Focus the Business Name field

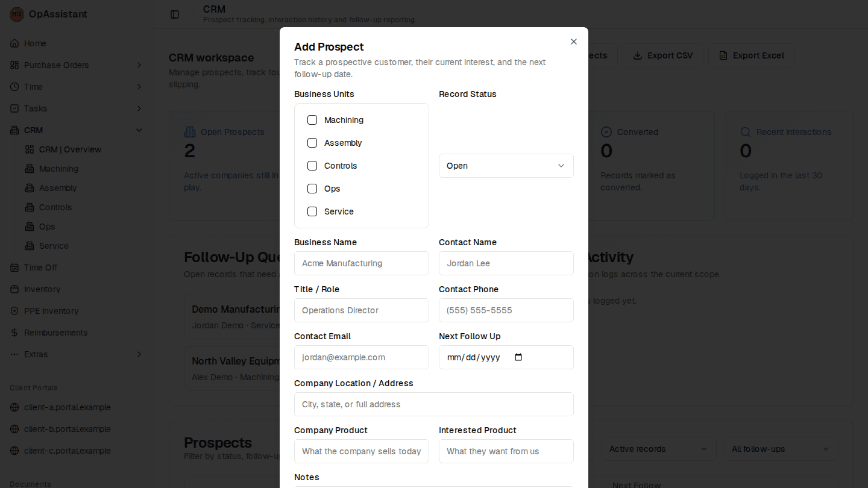pos(362,263)
